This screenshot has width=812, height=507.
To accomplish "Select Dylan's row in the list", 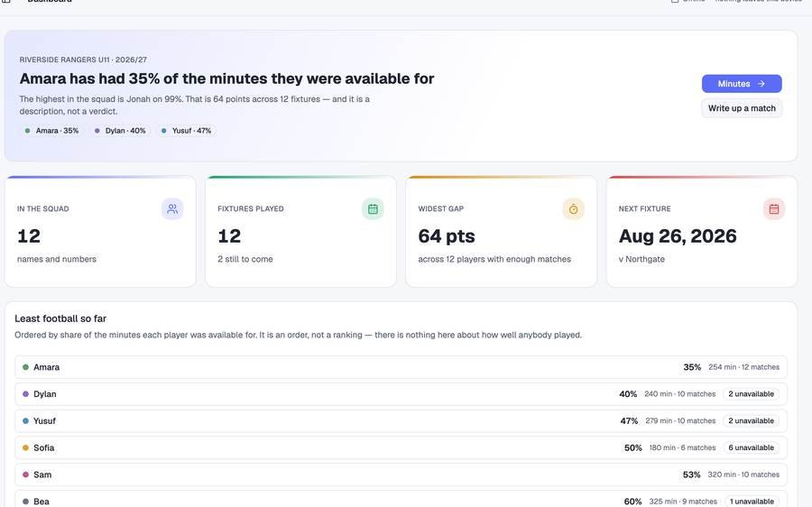I will click(401, 394).
